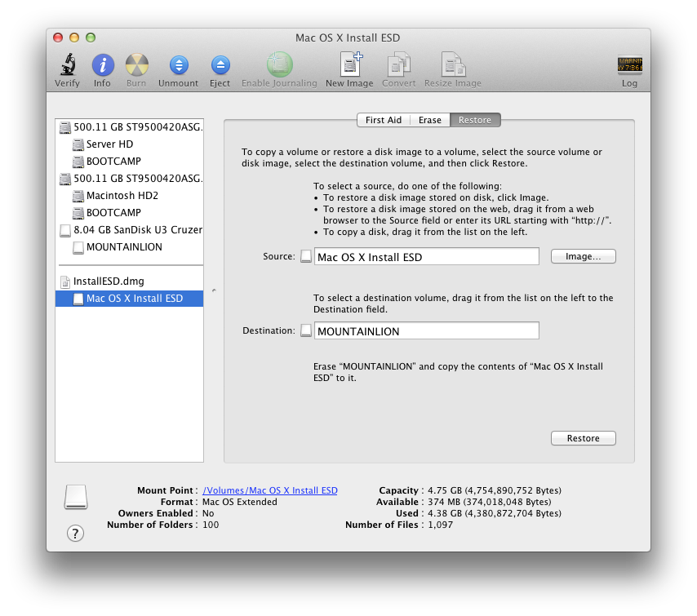Switch to the First Aid tab
This screenshot has height=616, width=697.
click(x=383, y=120)
